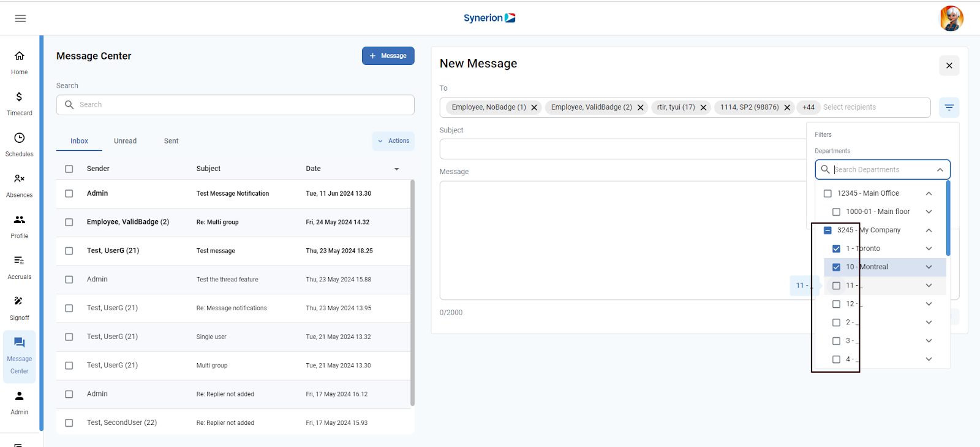980x447 pixels.
Task: Collapse the Search Departments dropdown arrow
Action: pos(940,169)
